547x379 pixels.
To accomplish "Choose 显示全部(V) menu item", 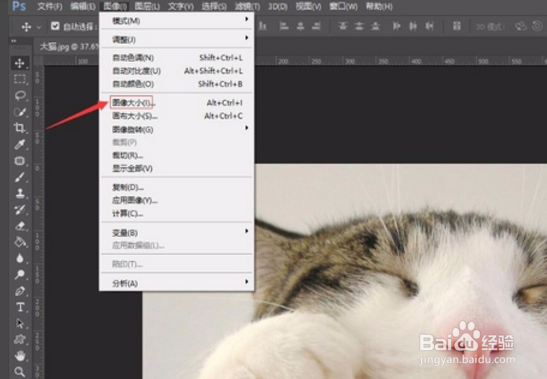I will pos(177,169).
